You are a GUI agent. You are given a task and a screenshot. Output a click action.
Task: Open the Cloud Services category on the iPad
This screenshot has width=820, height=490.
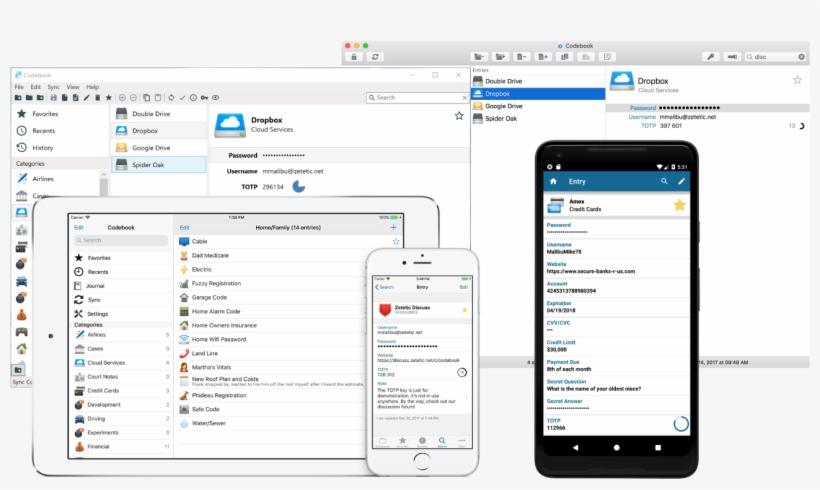pos(107,362)
